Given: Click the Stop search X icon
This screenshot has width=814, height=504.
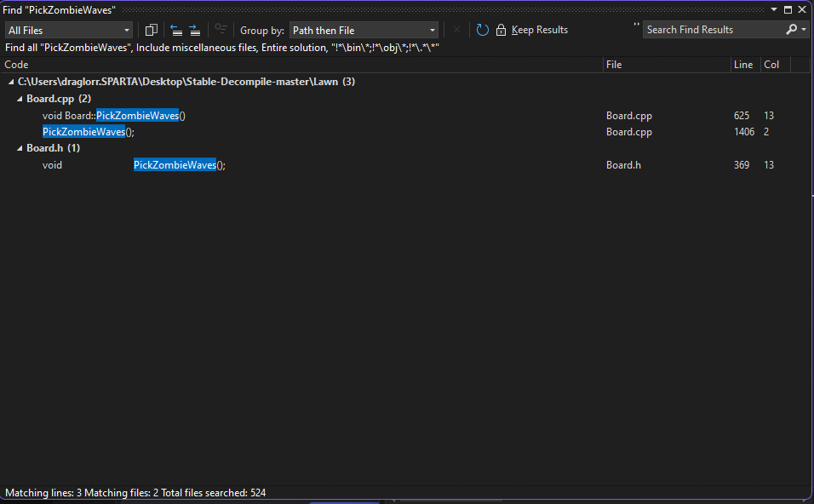Looking at the screenshot, I should point(456,30).
